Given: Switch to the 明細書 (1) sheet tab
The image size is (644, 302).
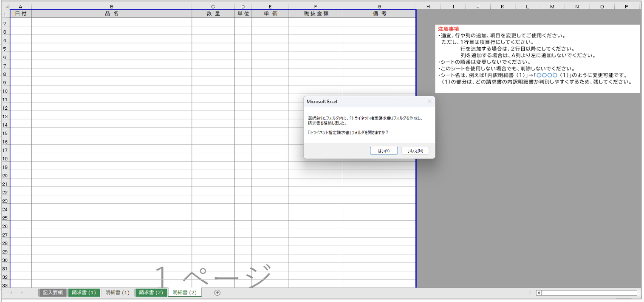Looking at the screenshot, I should point(117,293).
